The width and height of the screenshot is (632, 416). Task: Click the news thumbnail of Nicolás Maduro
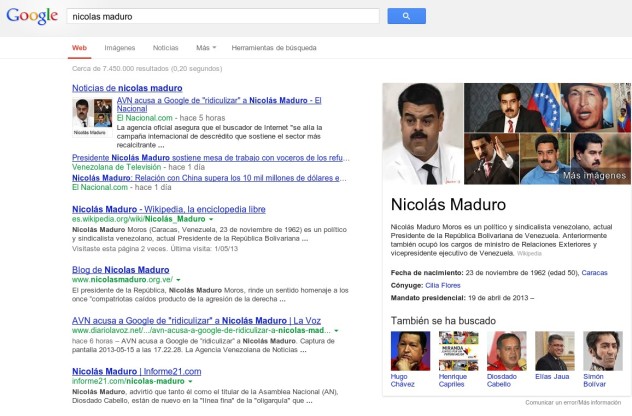[x=91, y=114]
